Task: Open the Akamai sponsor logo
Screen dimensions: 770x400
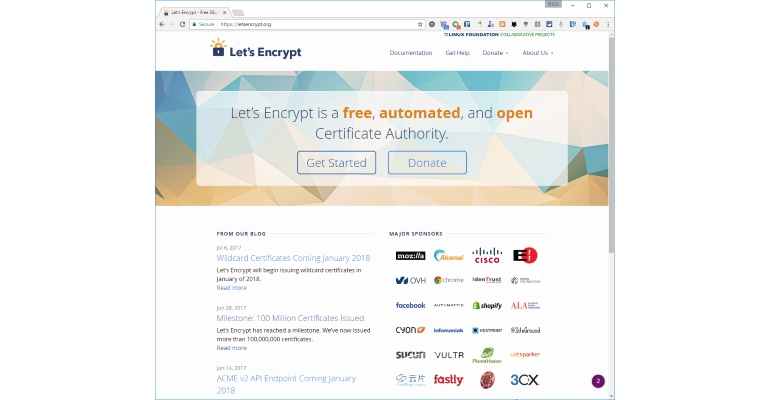Action: point(448,255)
